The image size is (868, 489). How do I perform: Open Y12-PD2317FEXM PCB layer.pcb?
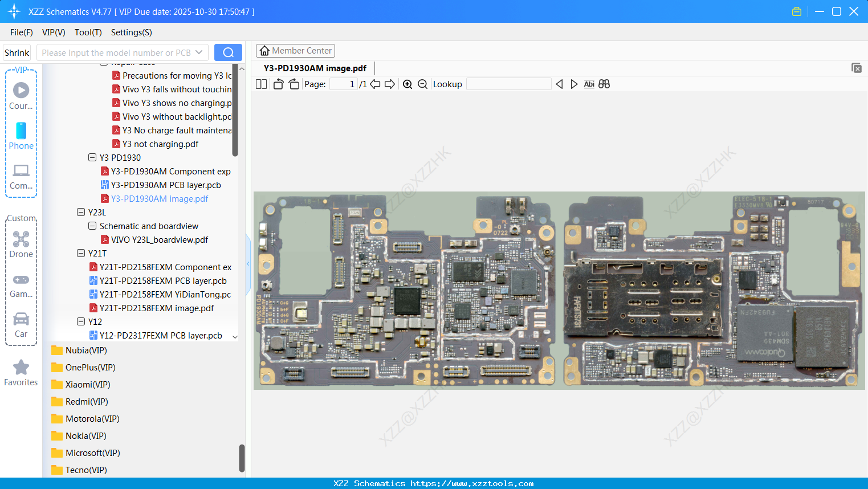point(156,335)
